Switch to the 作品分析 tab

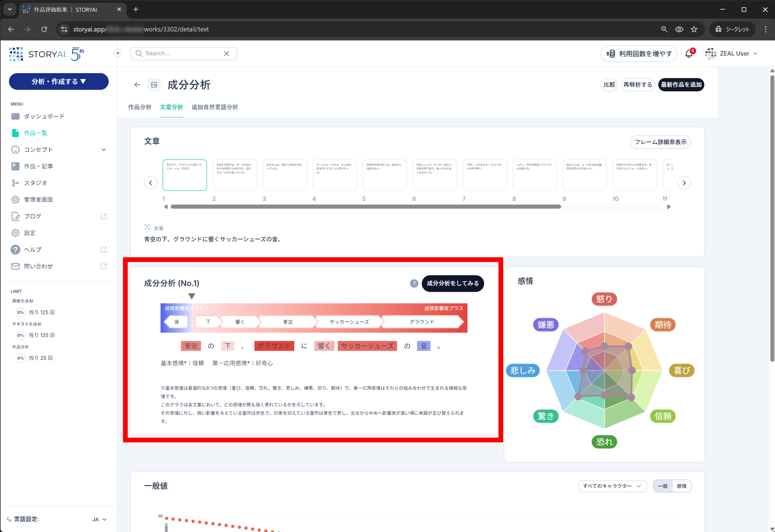point(140,107)
